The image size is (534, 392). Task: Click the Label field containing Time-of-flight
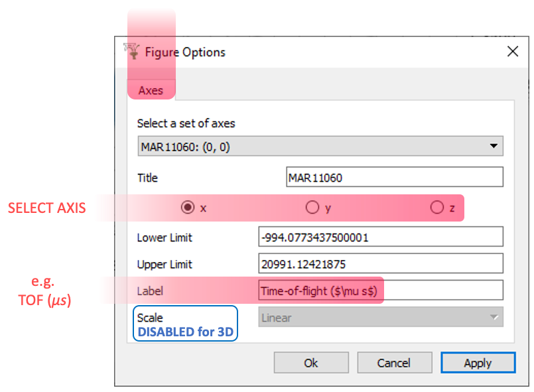380,290
